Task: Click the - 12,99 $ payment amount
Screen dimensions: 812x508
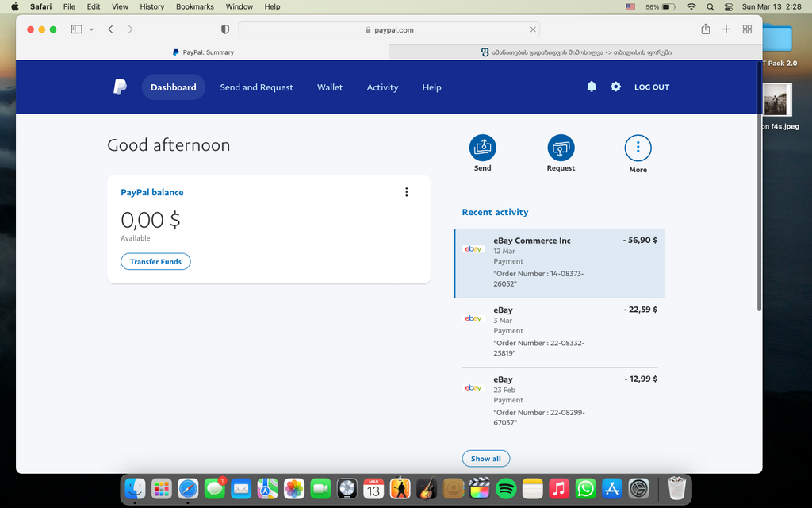Action: [x=641, y=379]
